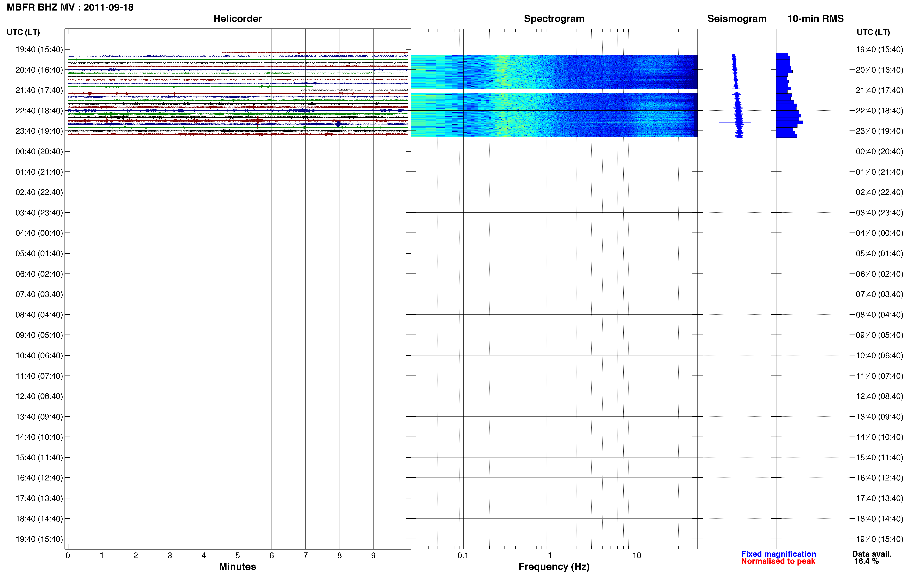Click the '0' minutes tick label

pos(68,555)
